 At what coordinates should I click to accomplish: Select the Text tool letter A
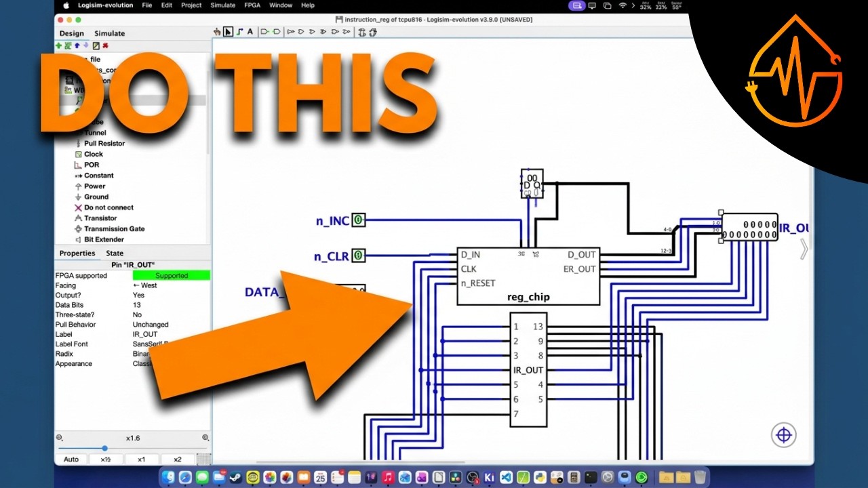click(250, 31)
